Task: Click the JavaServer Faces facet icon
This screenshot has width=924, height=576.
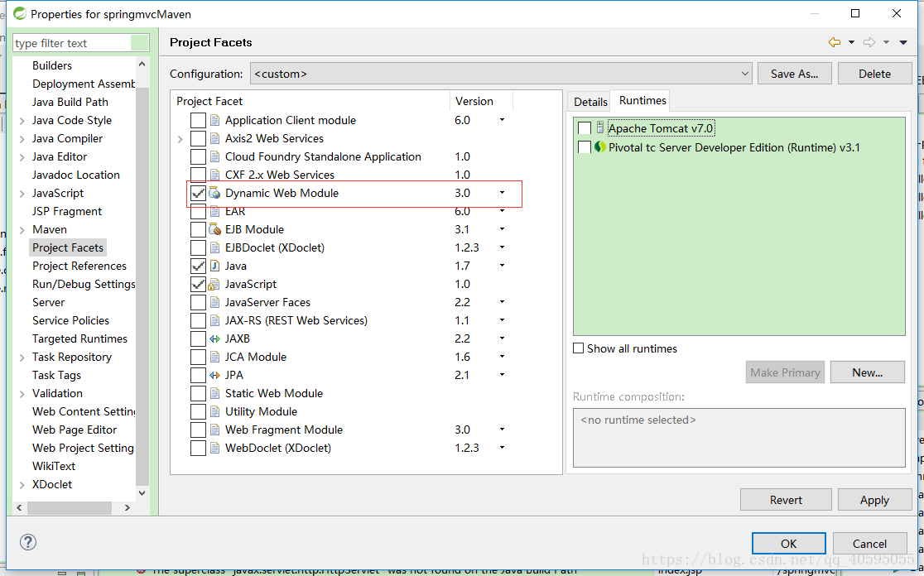Action: pos(214,303)
